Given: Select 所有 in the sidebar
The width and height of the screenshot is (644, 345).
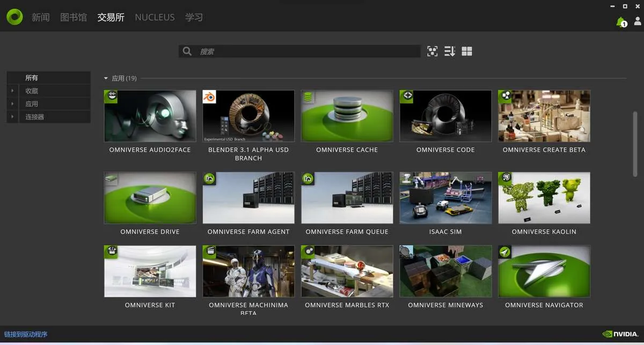Looking at the screenshot, I should coord(48,78).
